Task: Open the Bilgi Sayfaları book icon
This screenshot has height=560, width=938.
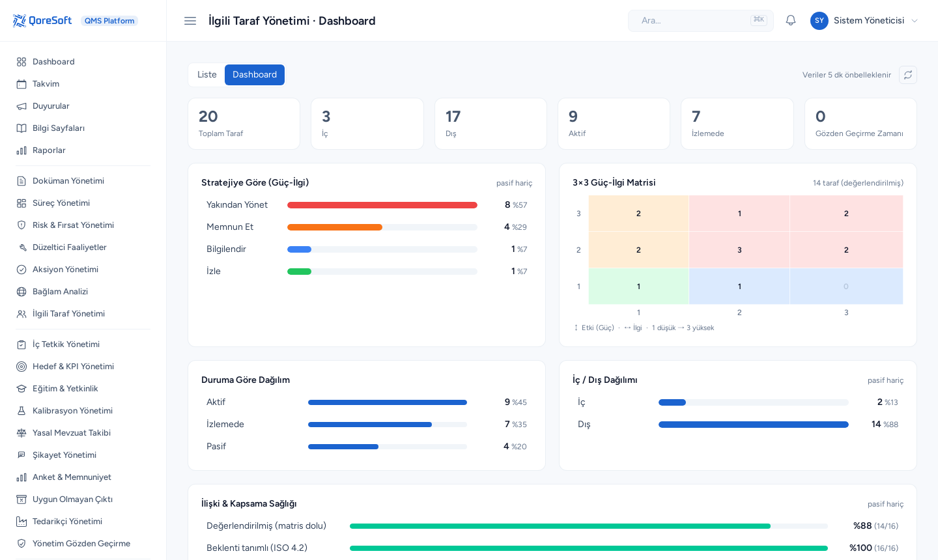Action: point(21,128)
